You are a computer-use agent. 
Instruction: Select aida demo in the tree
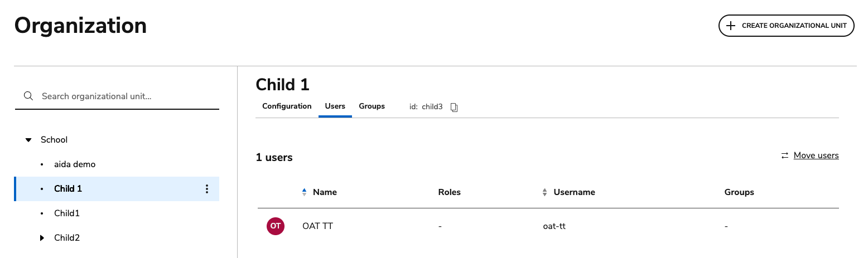click(75, 164)
